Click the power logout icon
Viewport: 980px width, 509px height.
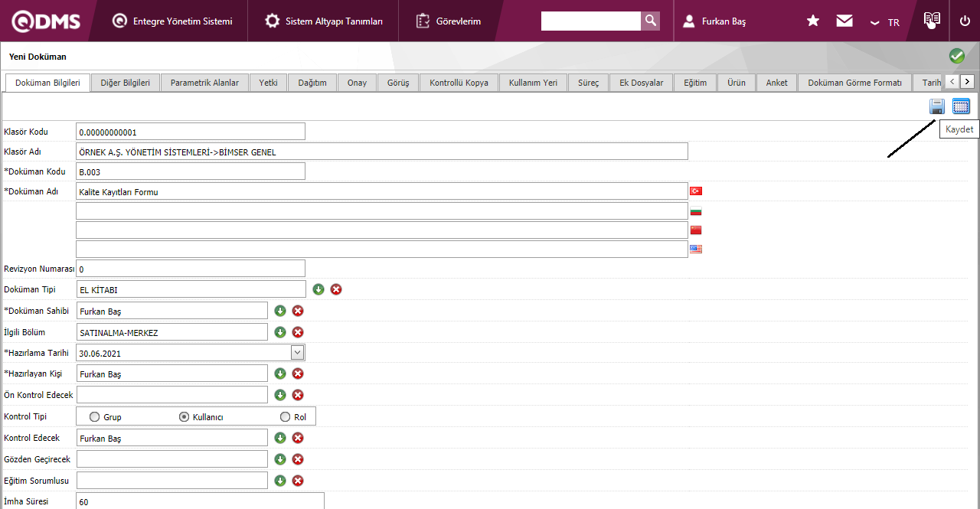coord(965,21)
